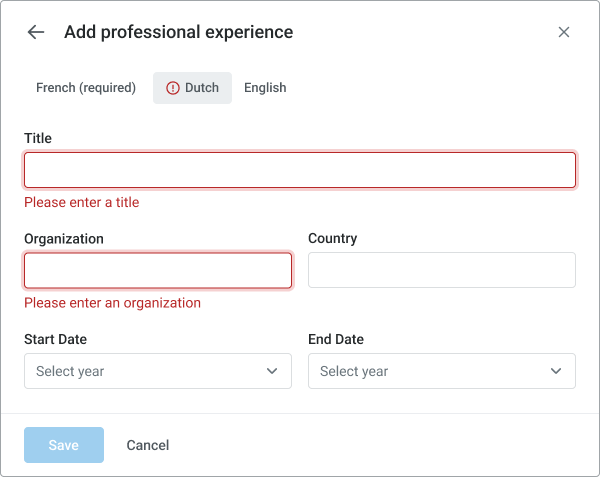Image resolution: width=600 pixels, height=477 pixels.
Task: Click into the Organization input field
Action: pos(158,270)
